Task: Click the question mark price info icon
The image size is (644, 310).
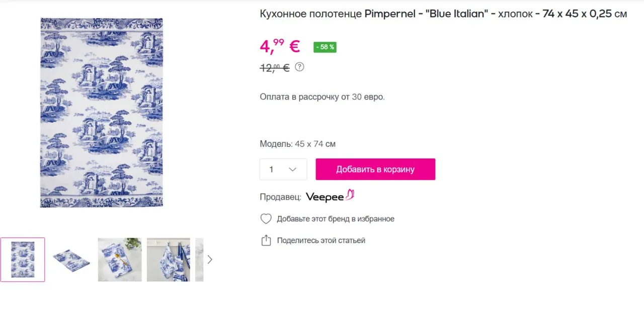Action: [299, 66]
